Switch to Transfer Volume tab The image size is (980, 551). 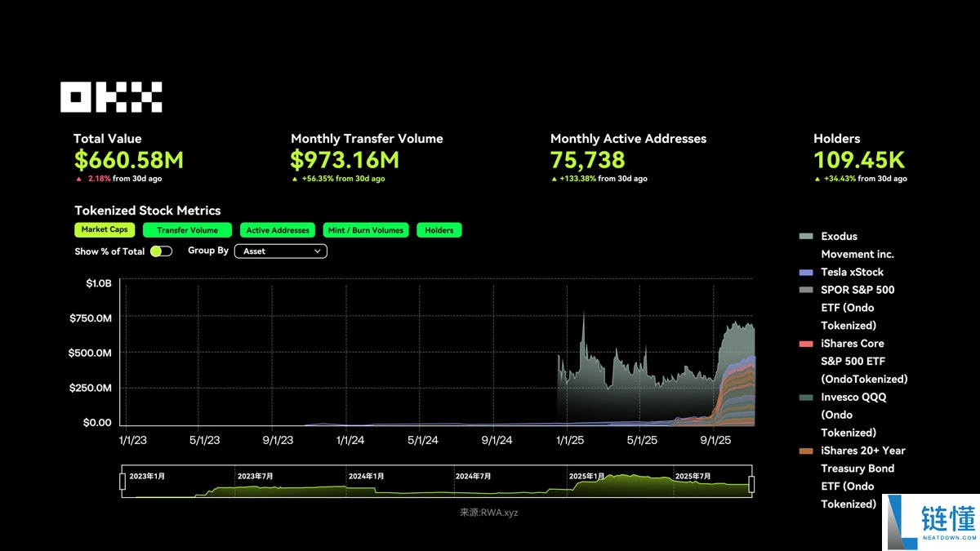[x=187, y=230]
